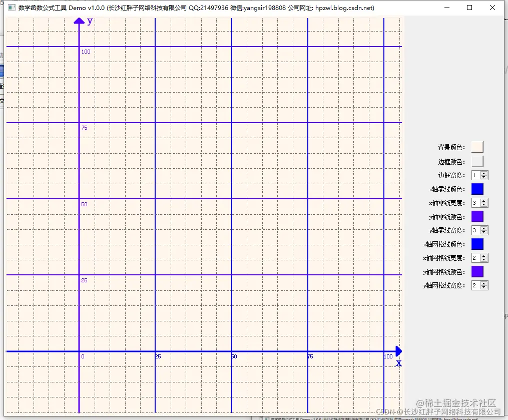Lower y轴零线宽度 using the down arrow

coord(484,232)
